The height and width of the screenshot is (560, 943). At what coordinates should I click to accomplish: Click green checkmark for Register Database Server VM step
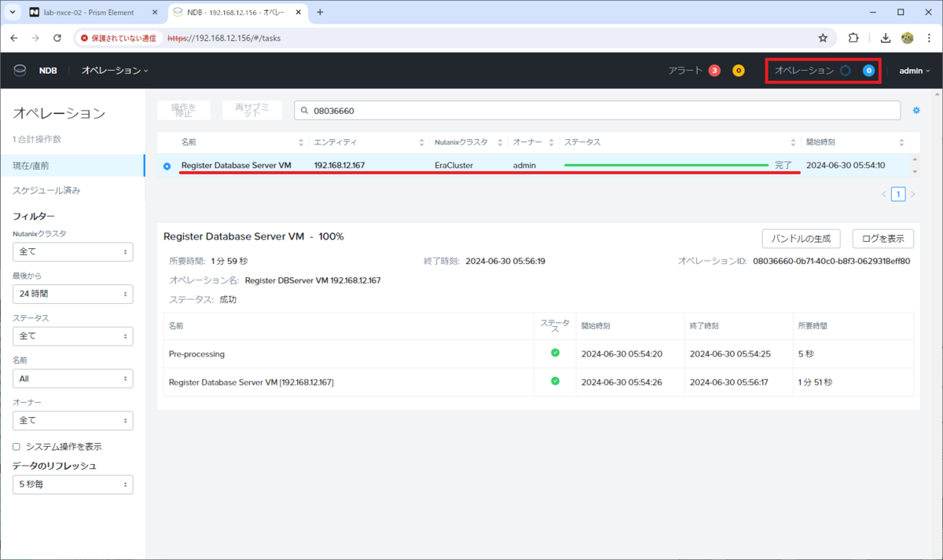[556, 381]
